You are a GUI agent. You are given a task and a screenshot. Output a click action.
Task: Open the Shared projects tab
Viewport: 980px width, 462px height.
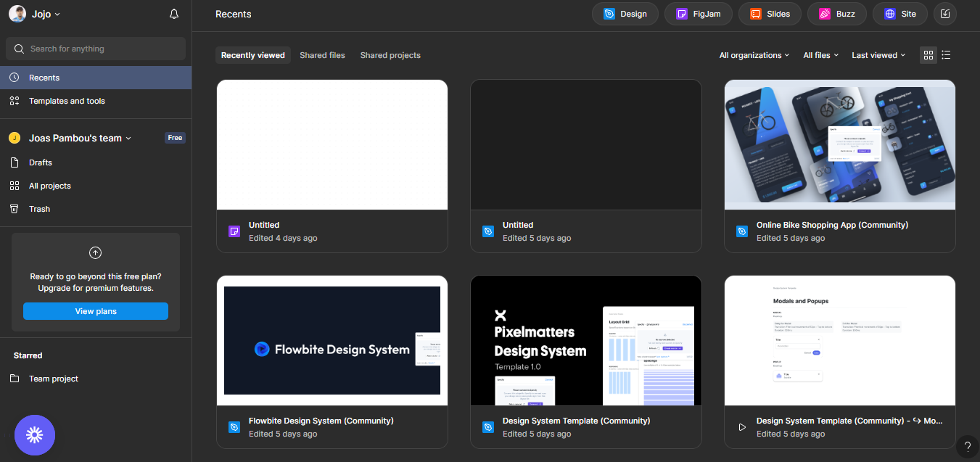coord(390,55)
